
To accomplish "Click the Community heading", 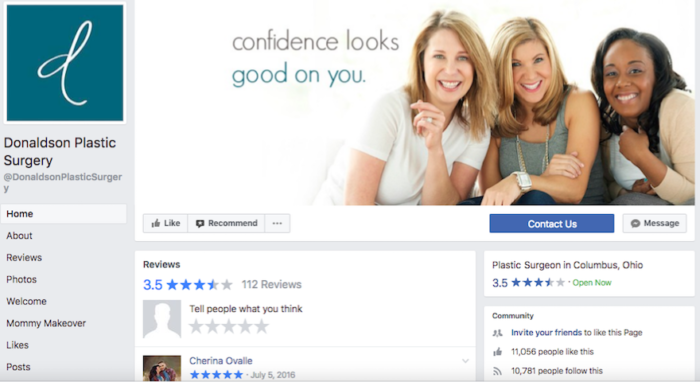I will click(512, 316).
